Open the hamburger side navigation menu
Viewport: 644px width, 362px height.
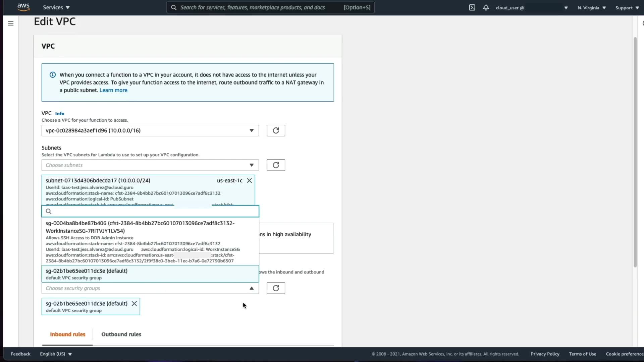tap(11, 23)
